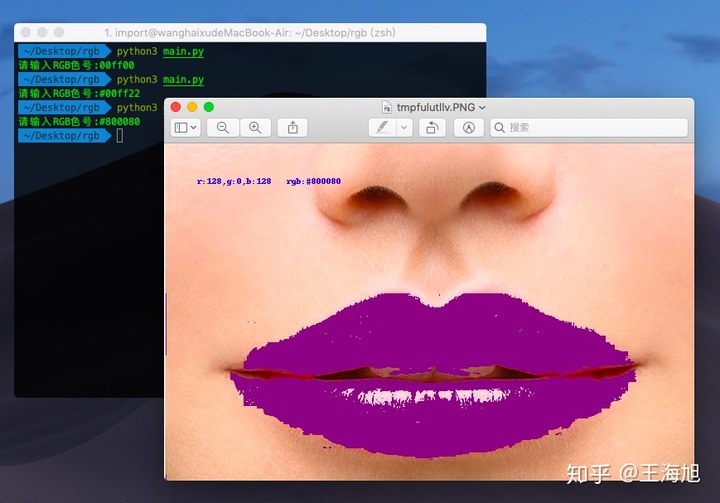
Task: Zoom in on the PNG image
Action: [255, 128]
